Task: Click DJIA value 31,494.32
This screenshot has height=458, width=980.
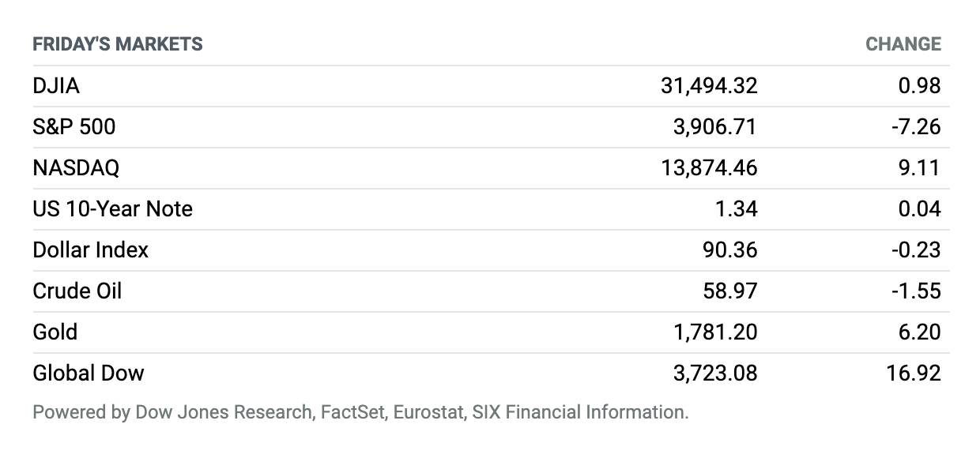Action: click(709, 85)
